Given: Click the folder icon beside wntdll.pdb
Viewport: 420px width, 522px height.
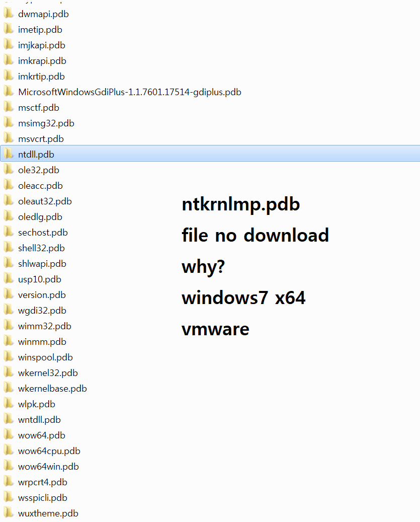Looking at the screenshot, I should click(x=9, y=419).
